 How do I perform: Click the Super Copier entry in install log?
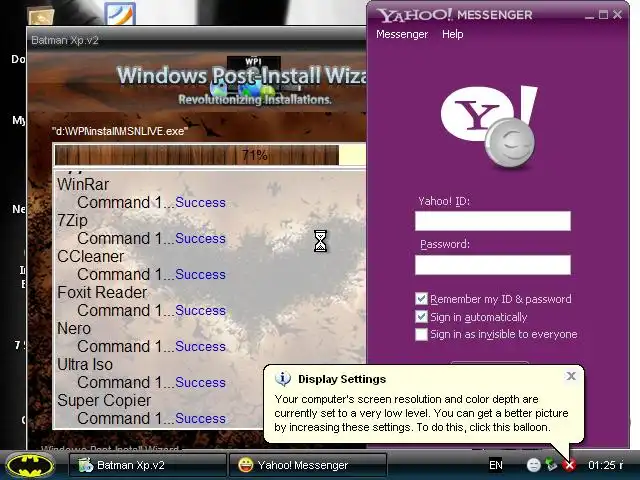click(104, 400)
